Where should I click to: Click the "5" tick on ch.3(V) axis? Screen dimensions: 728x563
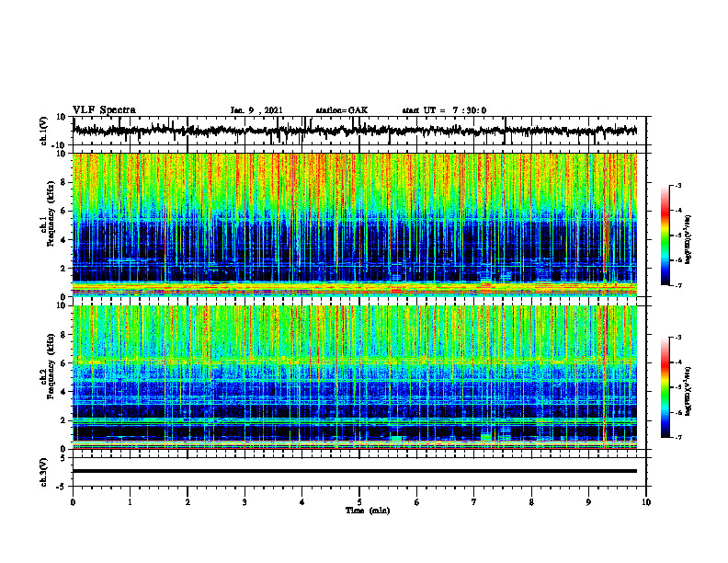tap(63, 458)
